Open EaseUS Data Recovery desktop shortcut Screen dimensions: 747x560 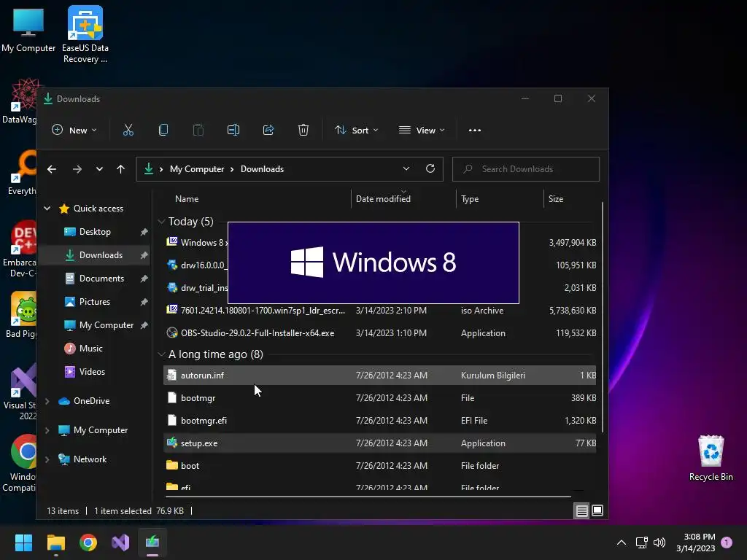pyautogui.click(x=85, y=34)
